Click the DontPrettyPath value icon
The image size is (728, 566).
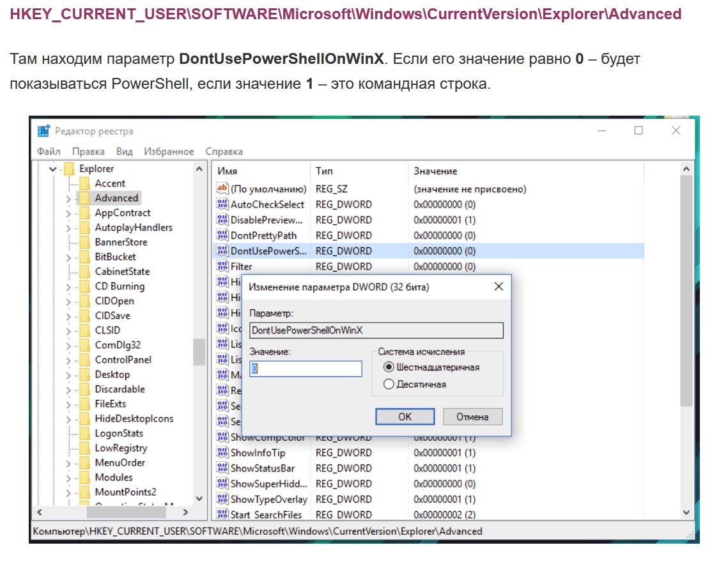(x=222, y=235)
